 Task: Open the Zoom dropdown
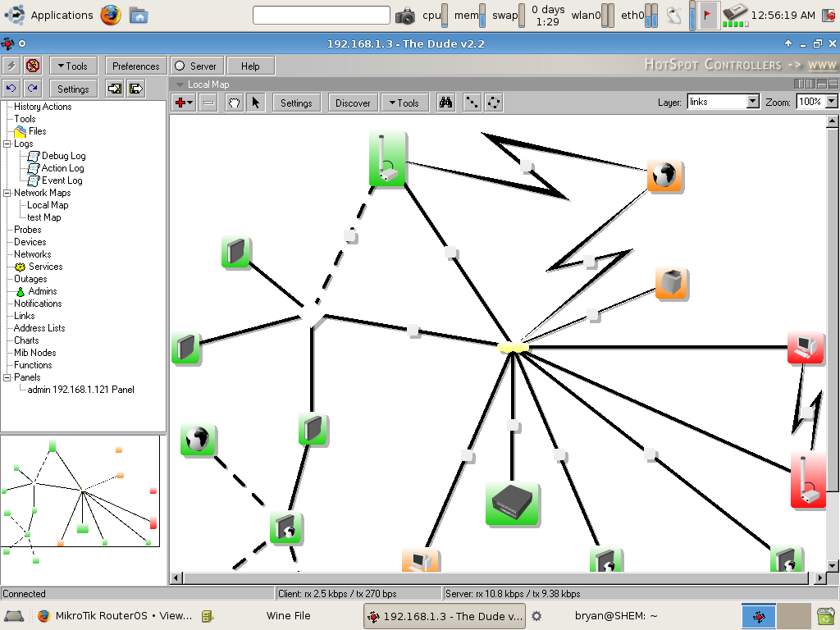pos(832,101)
